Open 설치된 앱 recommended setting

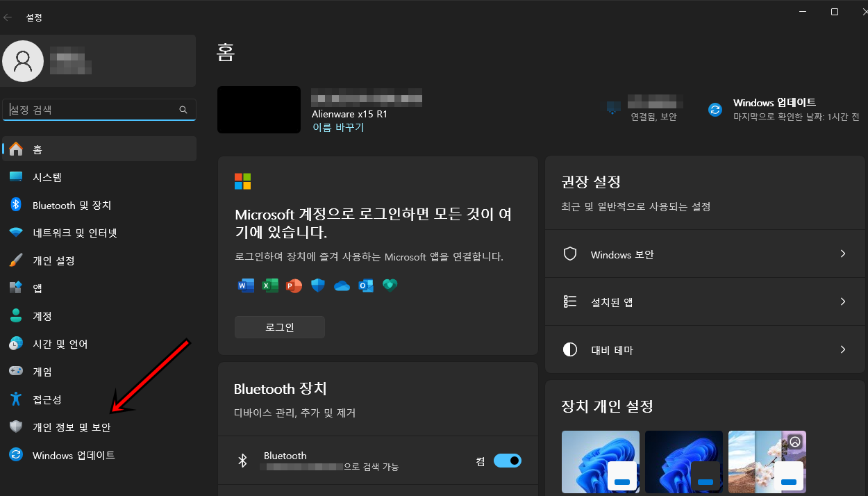click(x=706, y=302)
